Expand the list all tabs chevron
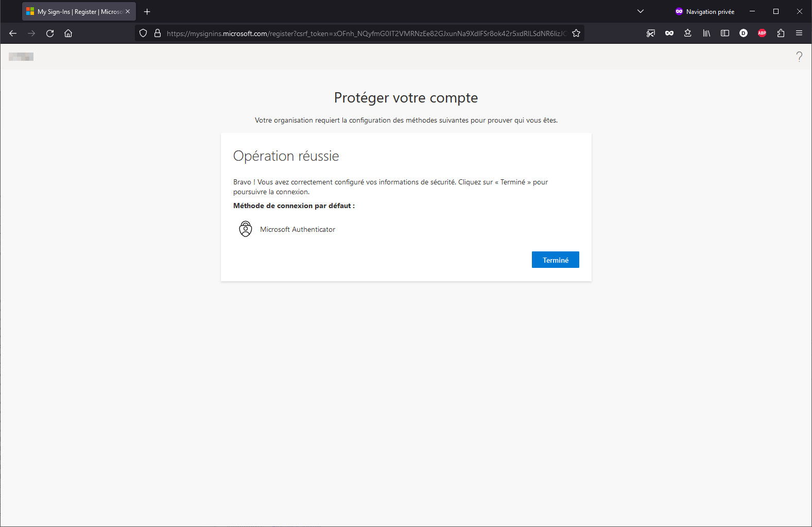812x527 pixels. [x=641, y=11]
